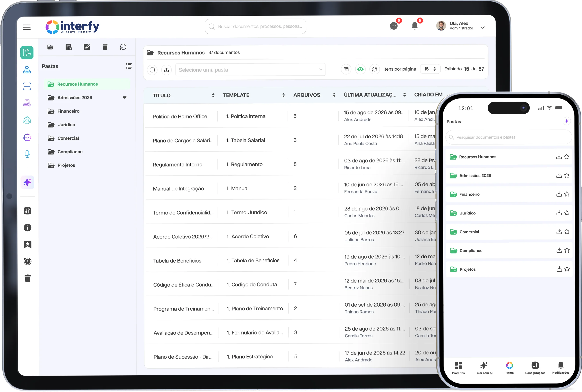582x392 pixels.
Task: Star the Recursos Humanos folder on phone
Action: (567, 156)
